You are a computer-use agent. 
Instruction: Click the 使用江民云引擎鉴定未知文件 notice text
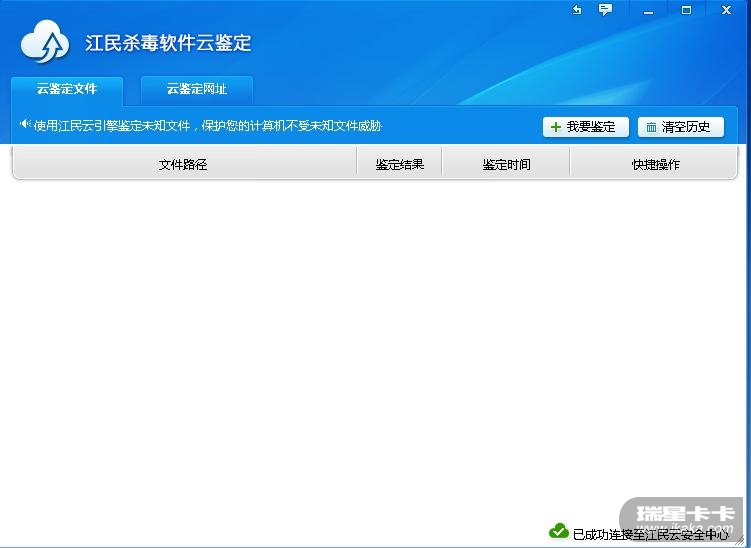(x=207, y=126)
